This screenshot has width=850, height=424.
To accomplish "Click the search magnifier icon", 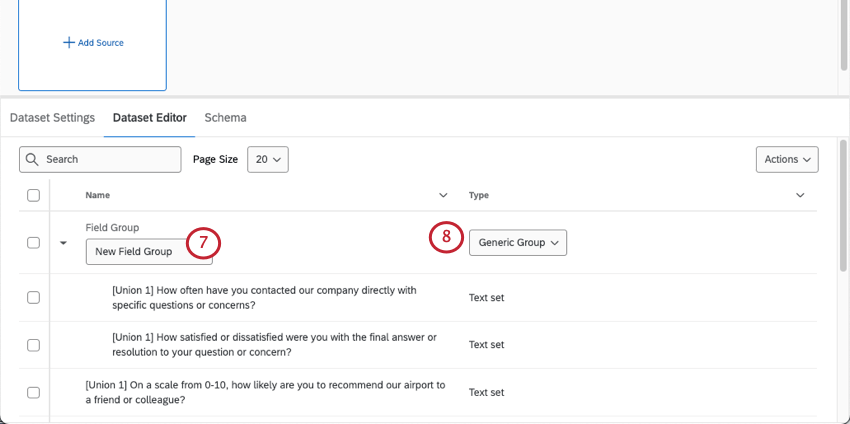I will (x=32, y=159).
